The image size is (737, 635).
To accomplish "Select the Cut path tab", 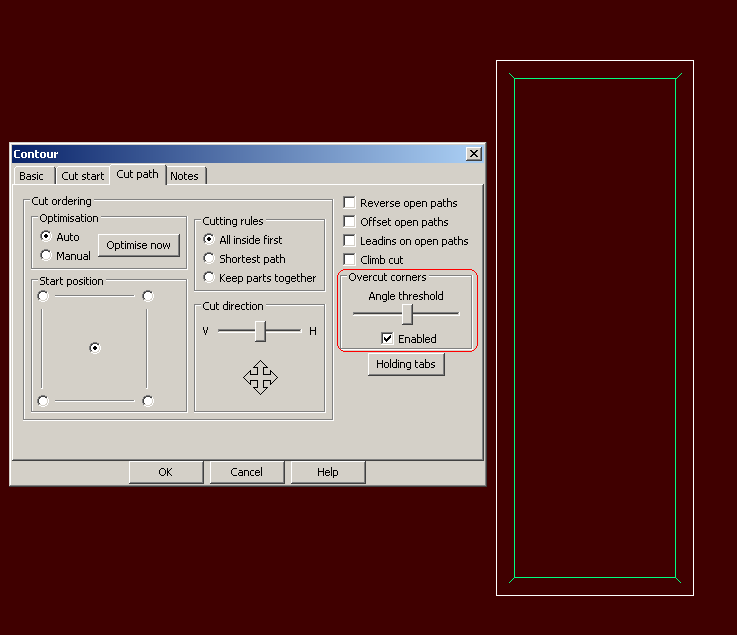I will (138, 174).
